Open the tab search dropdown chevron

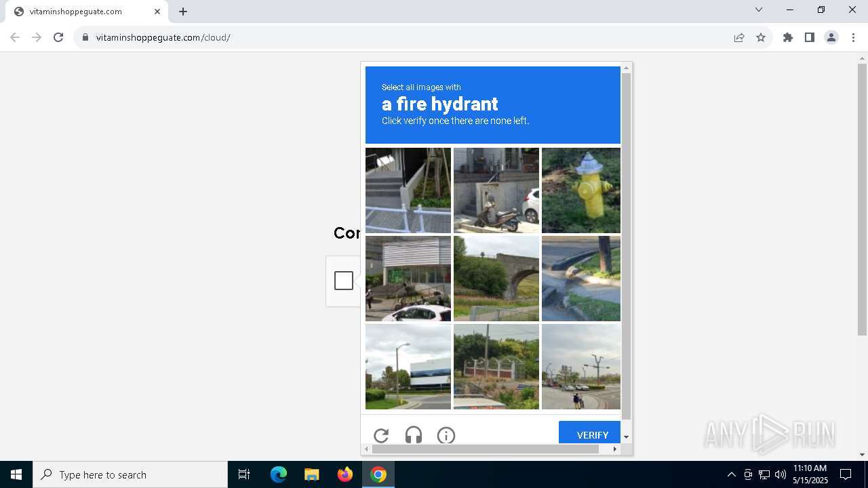pyautogui.click(x=759, y=9)
